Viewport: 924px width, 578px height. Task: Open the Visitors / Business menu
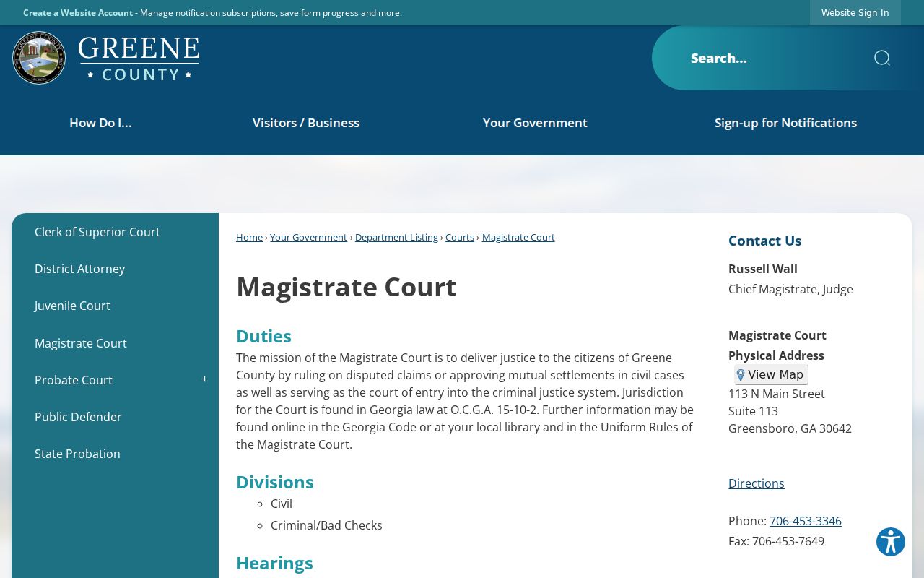306,123
